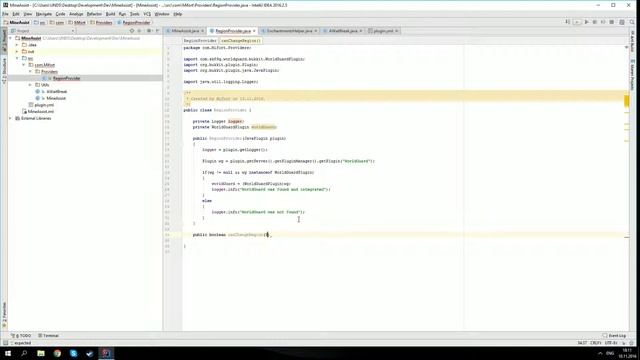Open the Run menu
Viewport: 640px width, 360px height.
tap(122, 14)
